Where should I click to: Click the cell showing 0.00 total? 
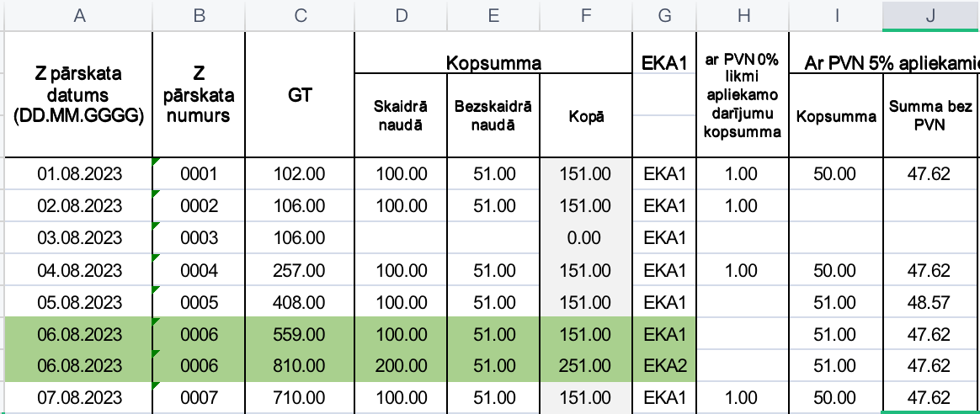coord(585,238)
